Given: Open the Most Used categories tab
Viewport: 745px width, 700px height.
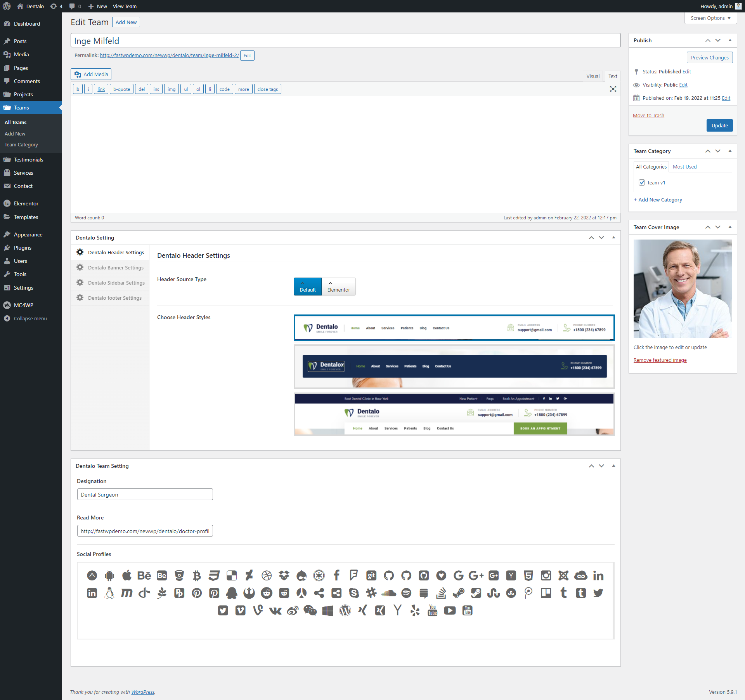Looking at the screenshot, I should (684, 167).
